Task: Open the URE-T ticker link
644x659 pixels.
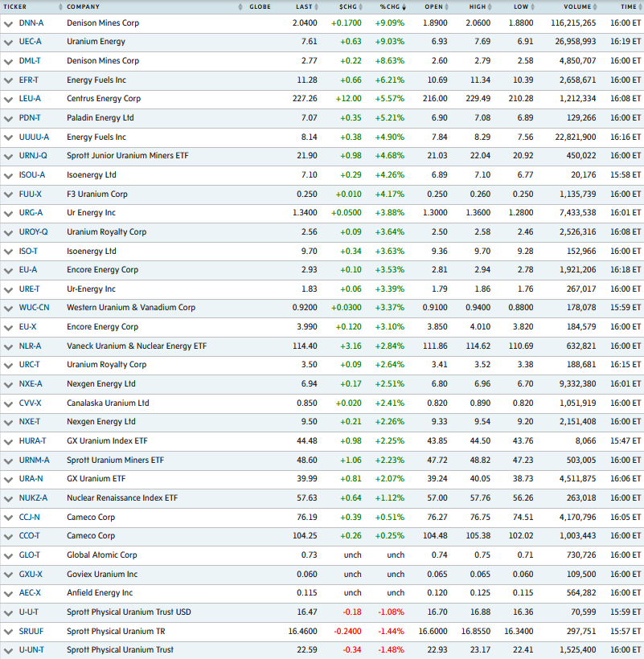Action: tap(30, 289)
